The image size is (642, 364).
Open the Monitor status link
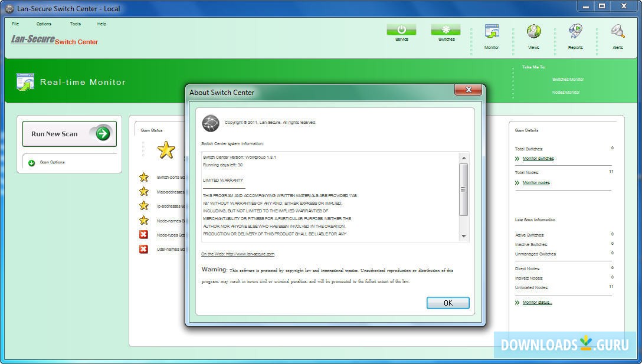pos(538,302)
